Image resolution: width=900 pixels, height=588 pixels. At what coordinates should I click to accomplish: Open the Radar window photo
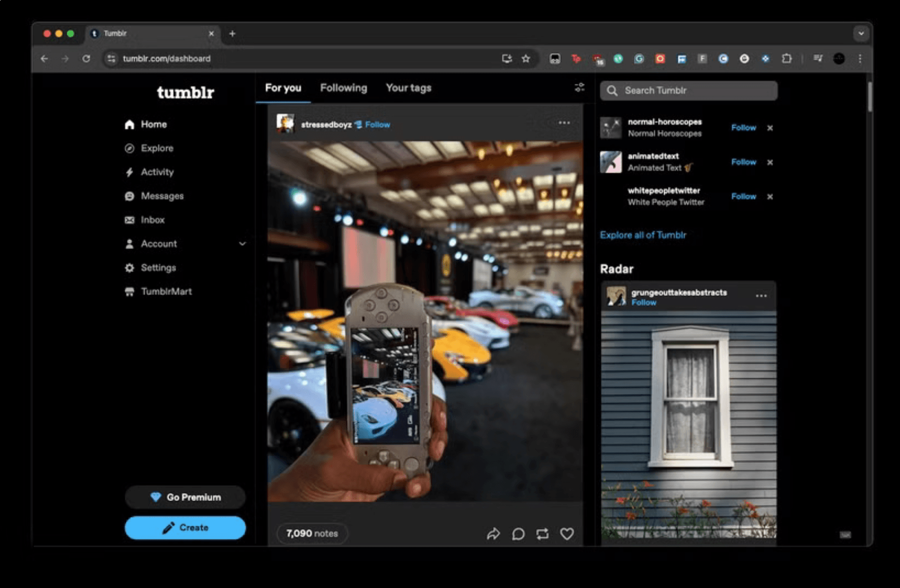[689, 425]
